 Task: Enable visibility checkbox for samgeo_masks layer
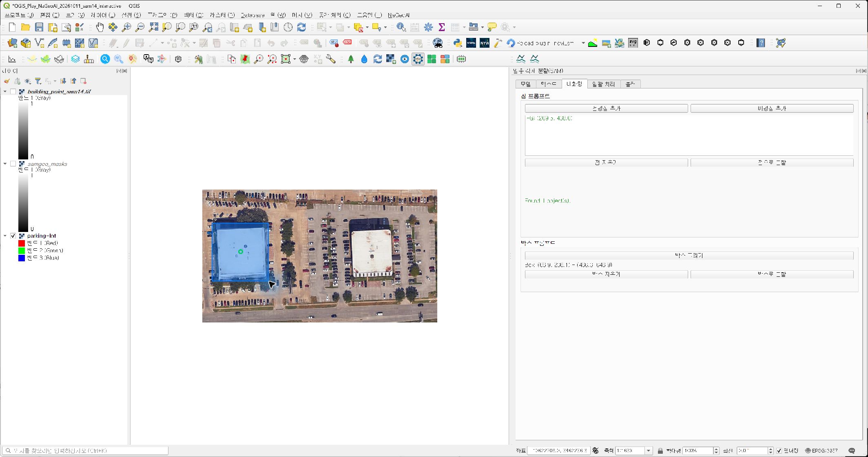pyautogui.click(x=13, y=164)
